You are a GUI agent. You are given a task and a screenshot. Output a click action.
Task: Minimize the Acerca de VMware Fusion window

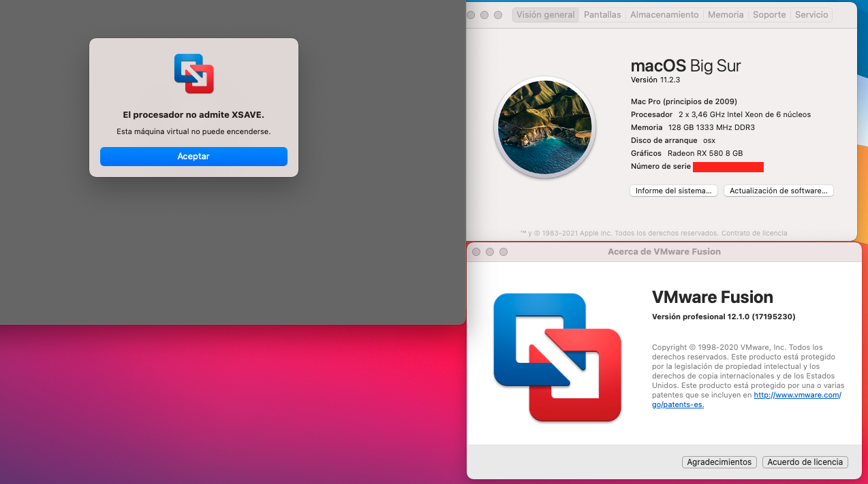(490, 252)
